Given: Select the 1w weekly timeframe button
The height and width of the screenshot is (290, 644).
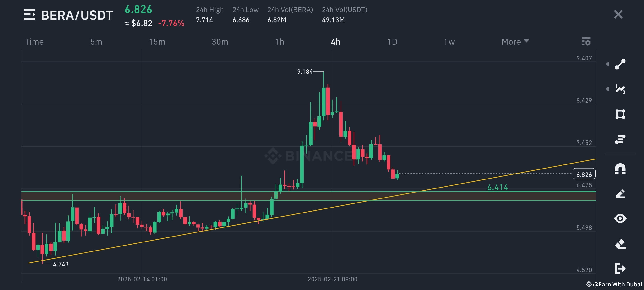Looking at the screenshot, I should click(x=449, y=42).
